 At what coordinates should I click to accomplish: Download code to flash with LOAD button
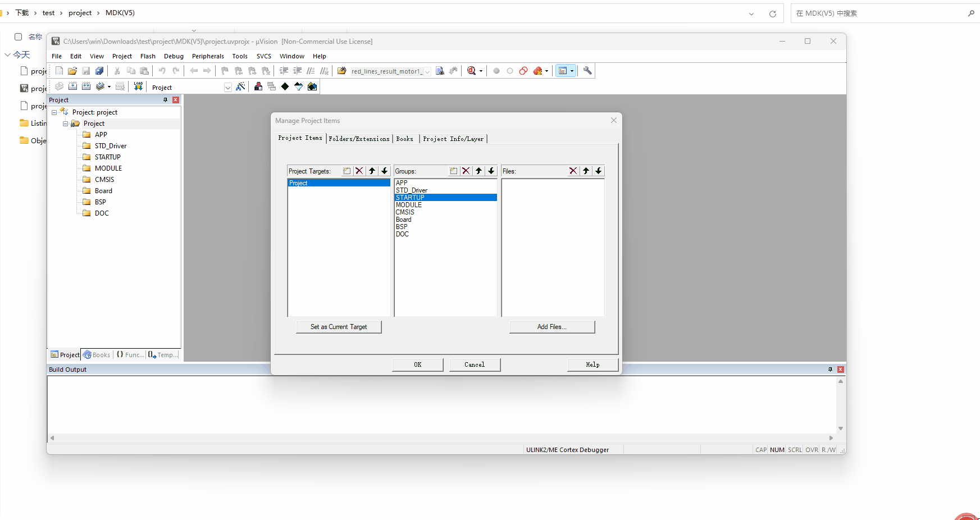pyautogui.click(x=138, y=85)
